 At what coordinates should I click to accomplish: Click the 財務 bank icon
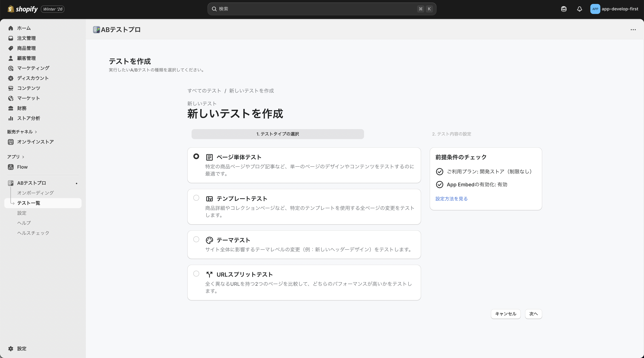pyautogui.click(x=11, y=108)
